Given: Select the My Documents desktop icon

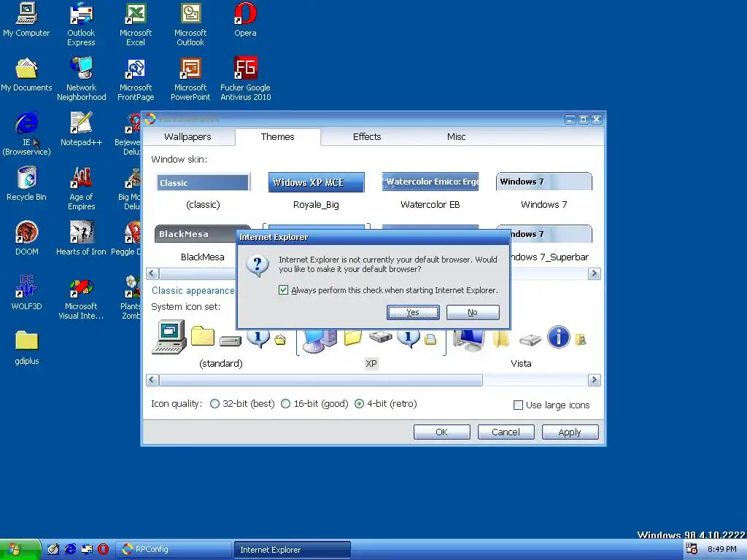Looking at the screenshot, I should click(x=26, y=74).
